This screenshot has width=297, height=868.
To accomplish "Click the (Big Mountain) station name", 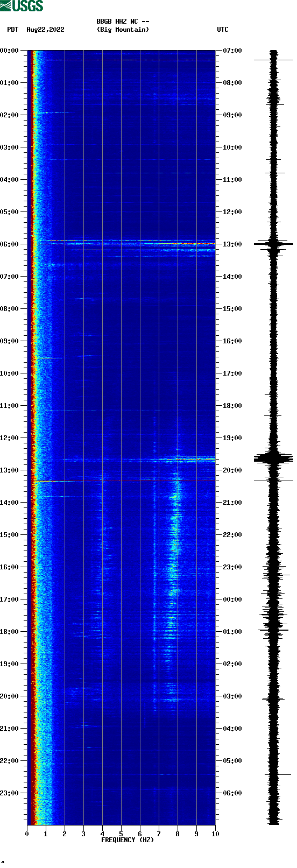I will coord(123,30).
